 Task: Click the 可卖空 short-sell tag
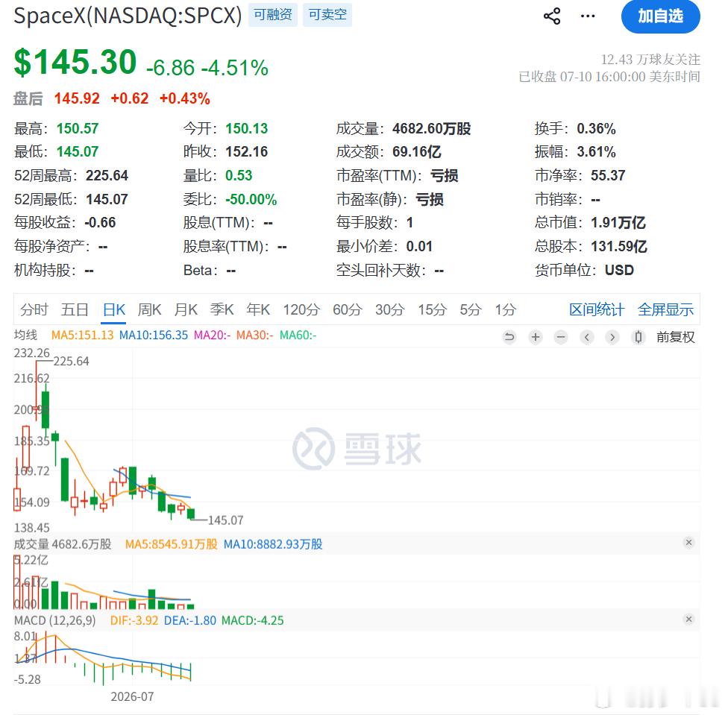coord(327,15)
